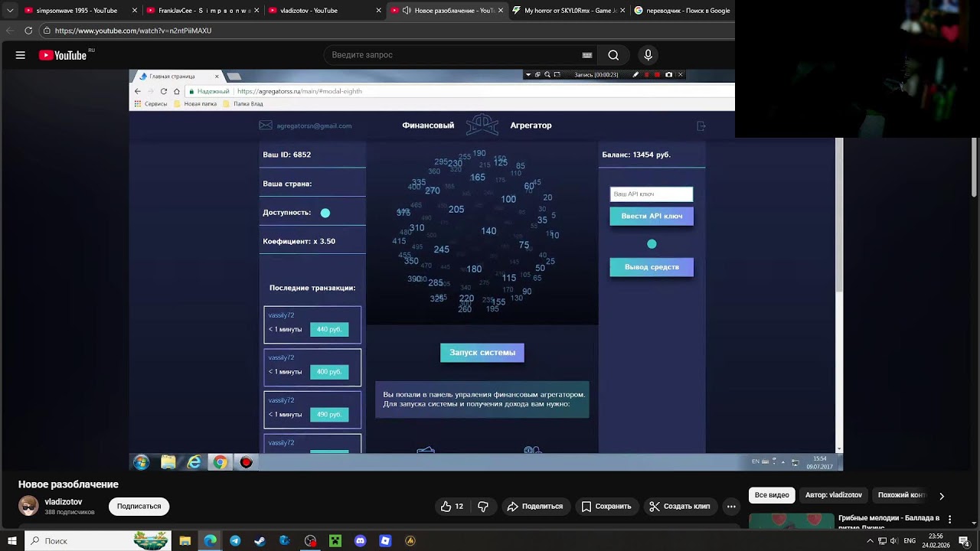The image size is (980, 551).
Task: Click the Запуск системы button in the video
Action: click(x=482, y=353)
